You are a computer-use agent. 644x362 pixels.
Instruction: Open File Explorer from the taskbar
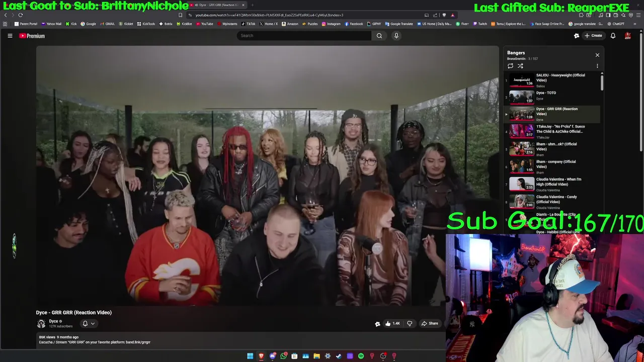(x=316, y=356)
